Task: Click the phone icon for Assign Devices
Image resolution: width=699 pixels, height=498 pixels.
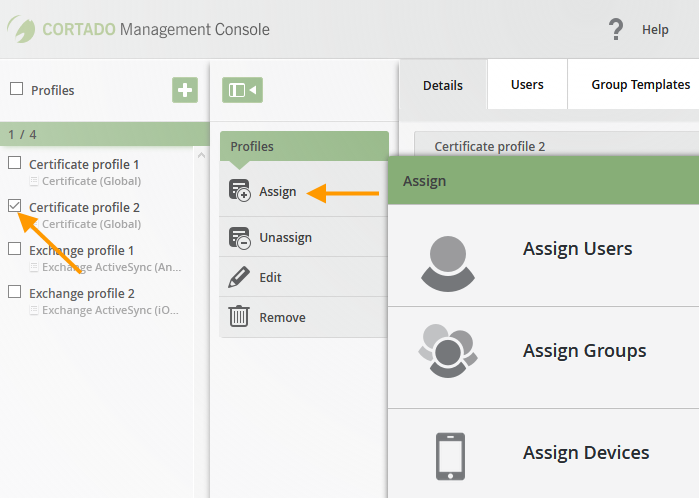Action: coord(450,456)
